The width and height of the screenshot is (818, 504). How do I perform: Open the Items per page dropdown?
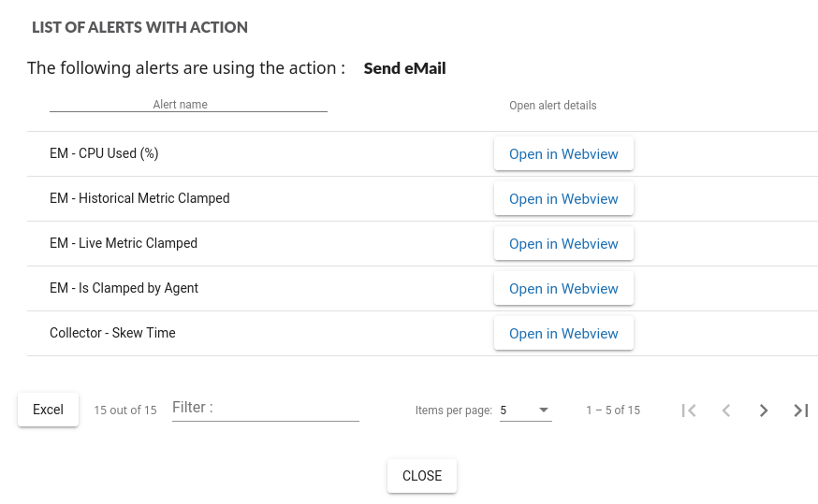[525, 410]
